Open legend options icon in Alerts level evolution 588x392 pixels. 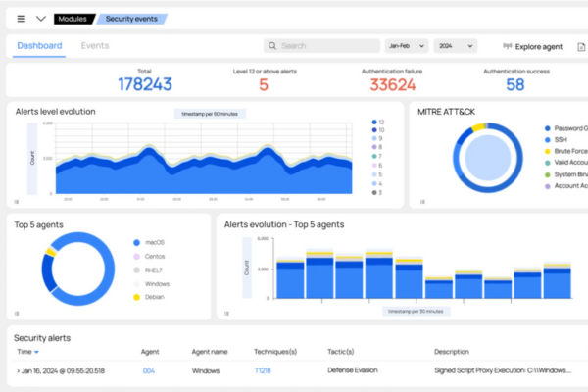[x=17, y=203]
